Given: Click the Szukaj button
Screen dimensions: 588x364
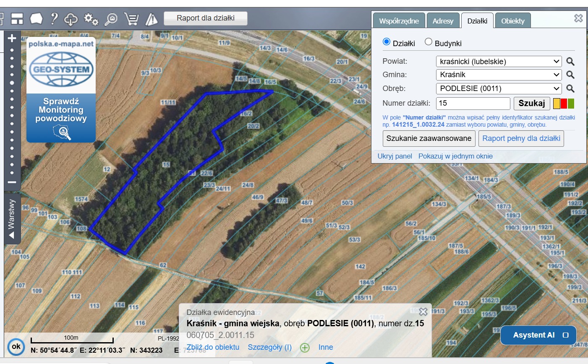Looking at the screenshot, I should 532,103.
